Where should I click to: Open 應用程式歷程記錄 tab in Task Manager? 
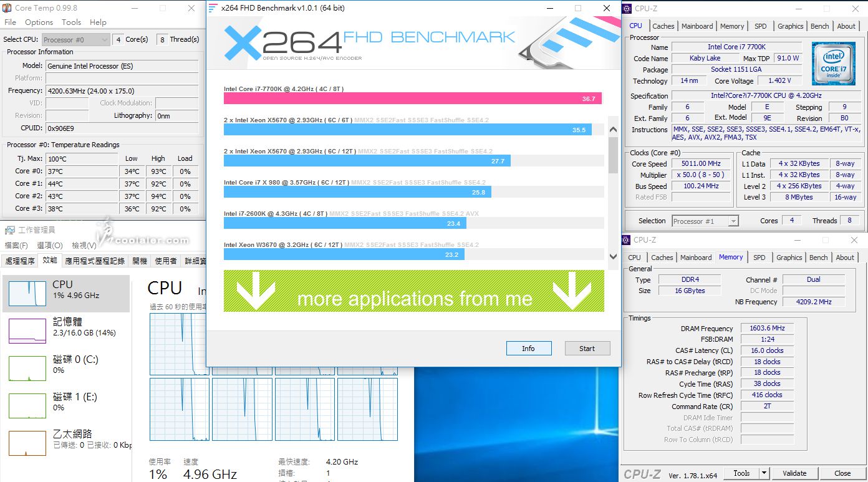coord(95,261)
